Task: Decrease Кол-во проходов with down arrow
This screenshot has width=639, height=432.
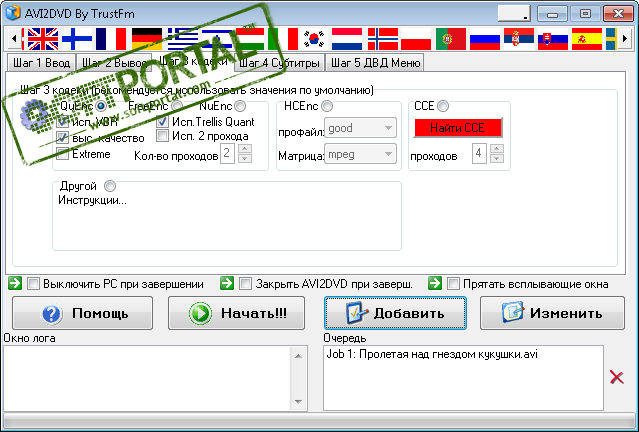Action: [245, 159]
